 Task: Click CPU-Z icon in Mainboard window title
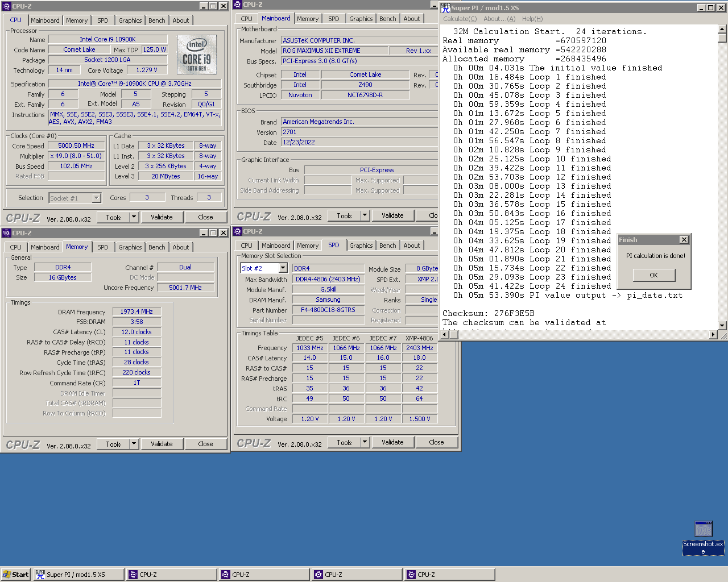[x=238, y=5]
